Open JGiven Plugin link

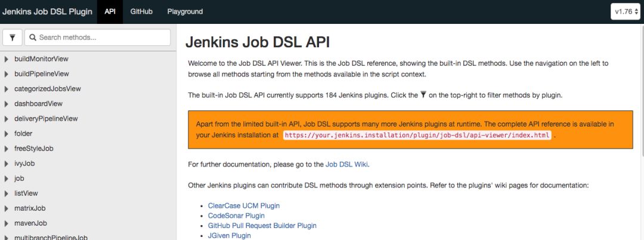tap(229, 235)
